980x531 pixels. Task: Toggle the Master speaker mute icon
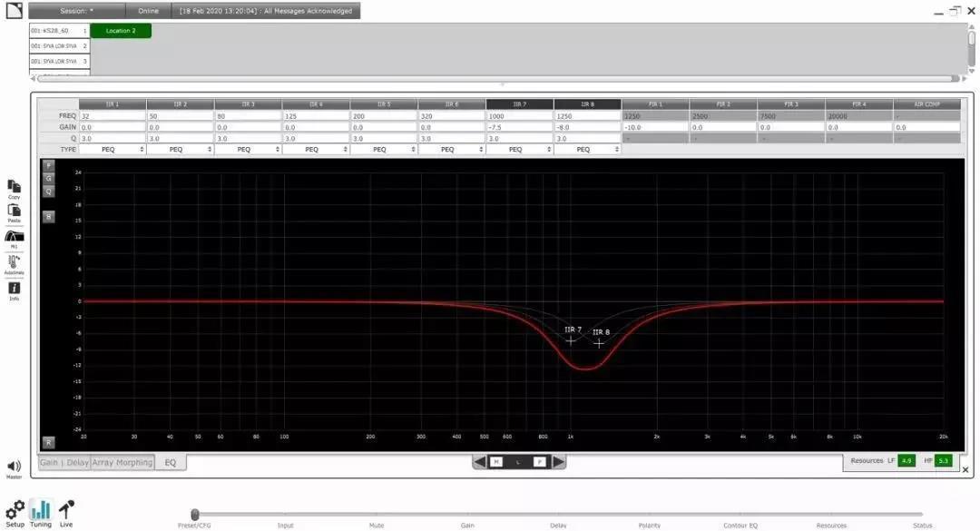point(14,467)
